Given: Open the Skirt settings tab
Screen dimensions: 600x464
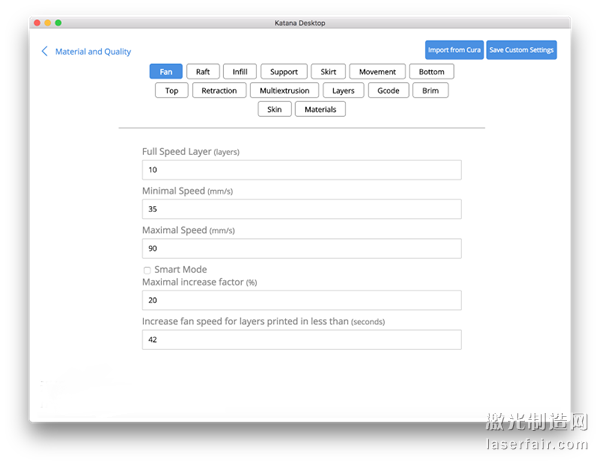Looking at the screenshot, I should [x=329, y=72].
